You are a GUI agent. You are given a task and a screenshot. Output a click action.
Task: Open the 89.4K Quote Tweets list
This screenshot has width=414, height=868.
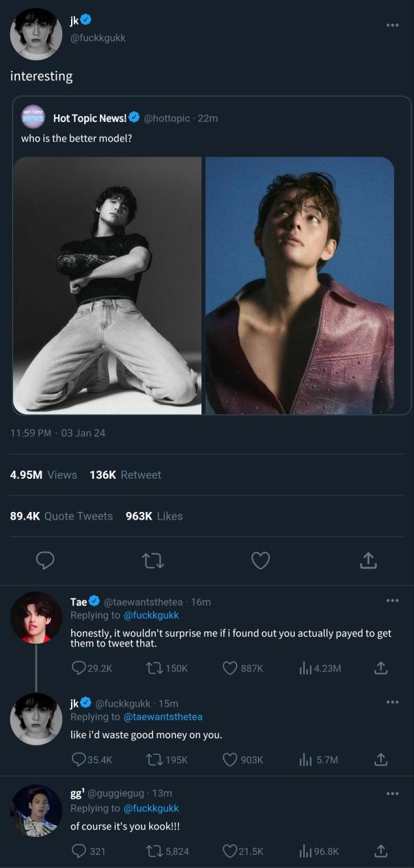[x=61, y=516]
